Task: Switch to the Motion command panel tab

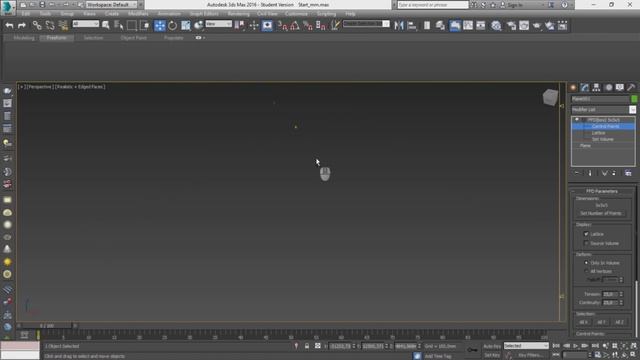Action: click(608, 87)
